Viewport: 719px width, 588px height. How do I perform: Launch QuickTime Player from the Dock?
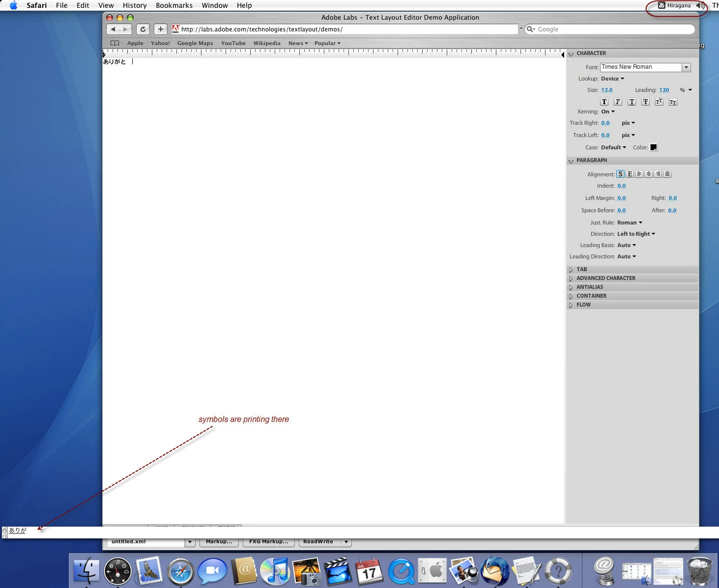tap(401, 571)
